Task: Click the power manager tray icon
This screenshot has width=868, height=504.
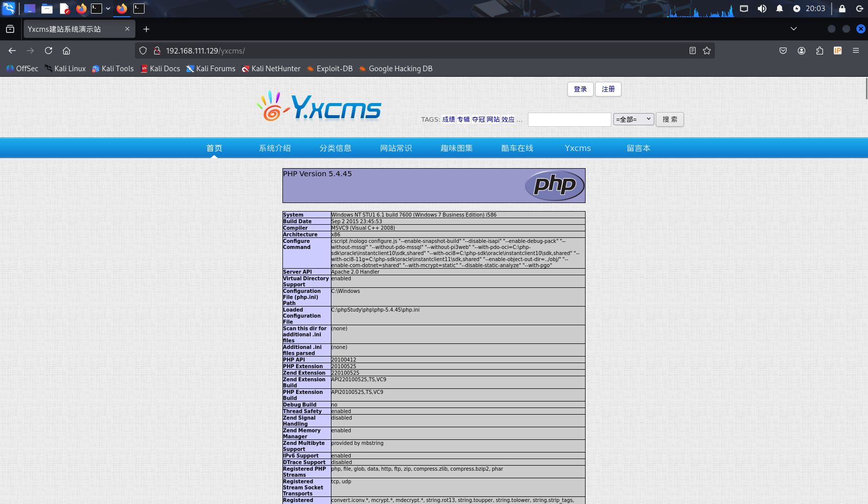Action: (797, 9)
